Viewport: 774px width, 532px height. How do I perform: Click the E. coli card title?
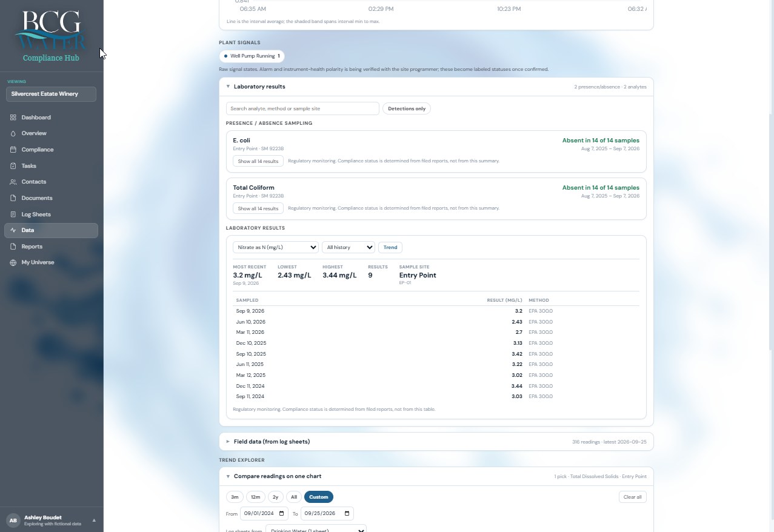(x=241, y=141)
